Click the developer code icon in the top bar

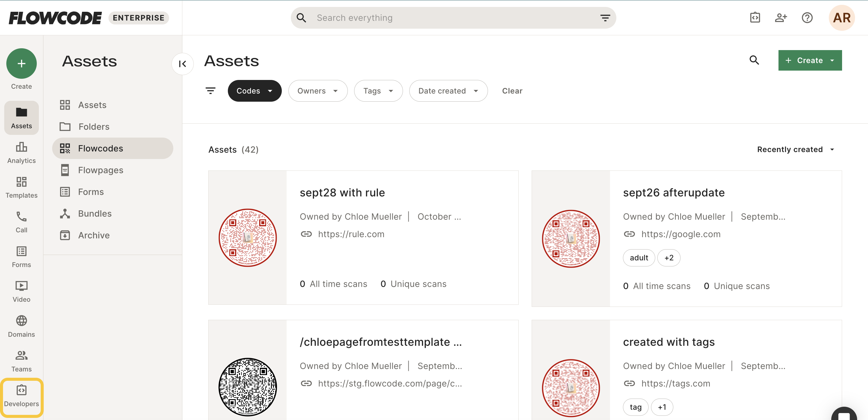click(x=755, y=17)
